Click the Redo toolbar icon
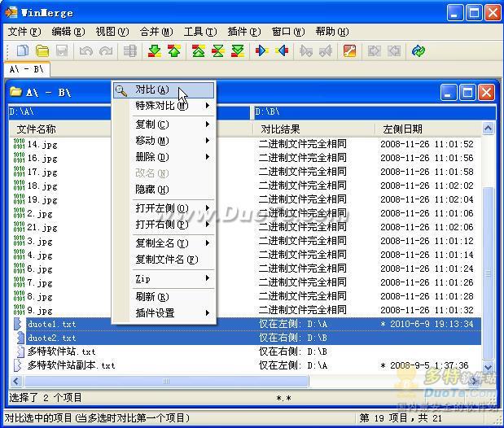 (x=106, y=50)
